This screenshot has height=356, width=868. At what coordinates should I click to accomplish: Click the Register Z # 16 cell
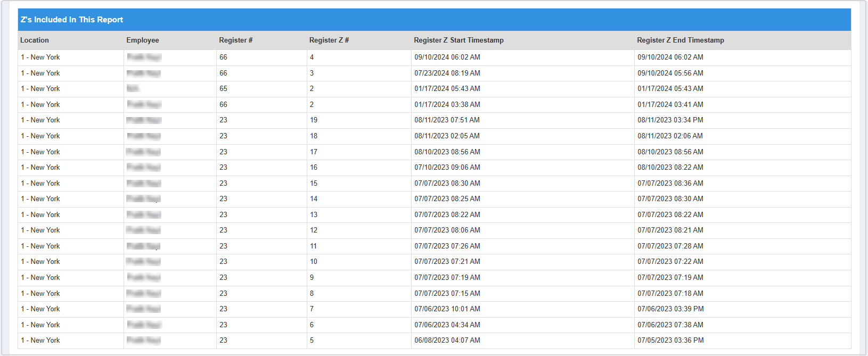[x=314, y=168]
